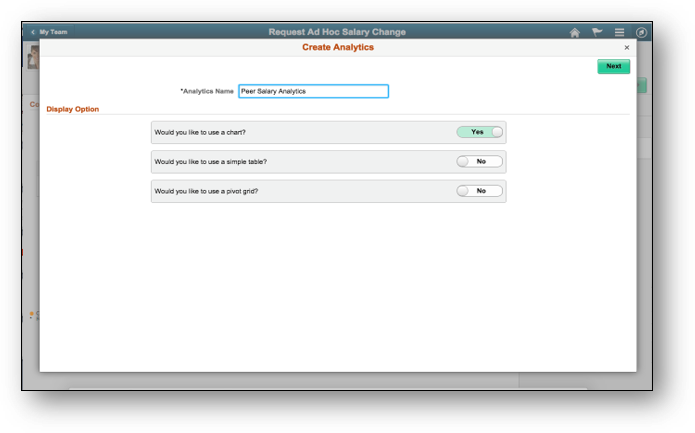Image resolution: width=695 pixels, height=433 pixels.
Task: Select the 'Would you like to use a pivot grid?' text
Action: (206, 191)
